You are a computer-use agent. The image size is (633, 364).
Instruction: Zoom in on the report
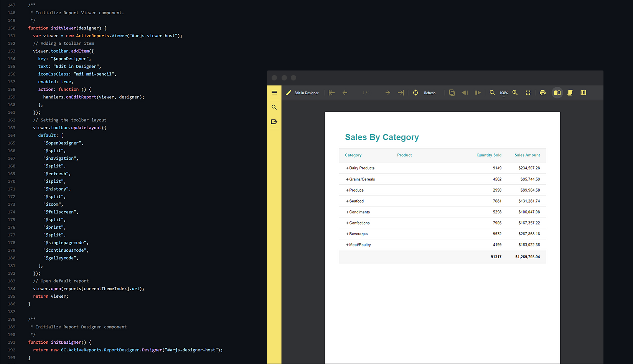pyautogui.click(x=515, y=93)
